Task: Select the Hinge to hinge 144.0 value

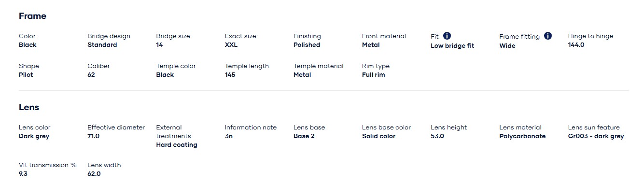Action: [576, 45]
